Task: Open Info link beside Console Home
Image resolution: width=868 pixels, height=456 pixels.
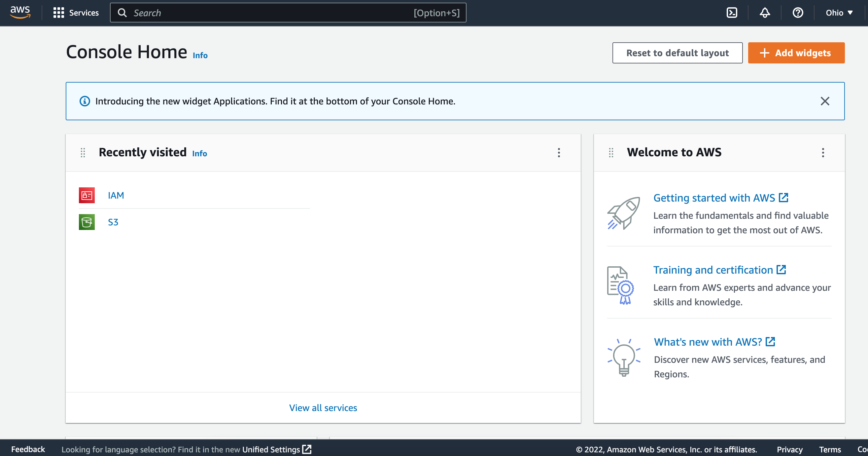Action: (x=200, y=55)
